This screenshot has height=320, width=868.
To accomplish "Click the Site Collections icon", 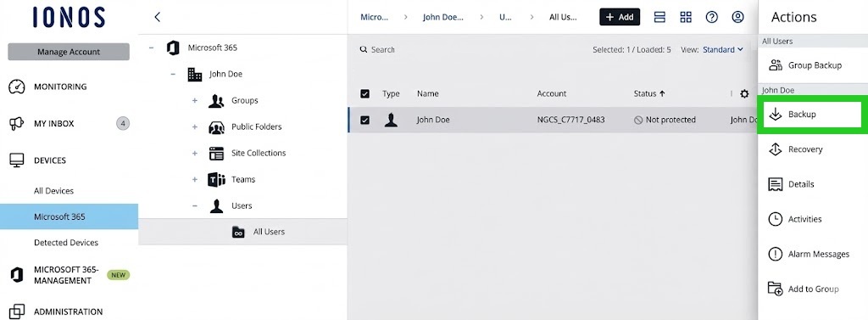I will pos(216,154).
